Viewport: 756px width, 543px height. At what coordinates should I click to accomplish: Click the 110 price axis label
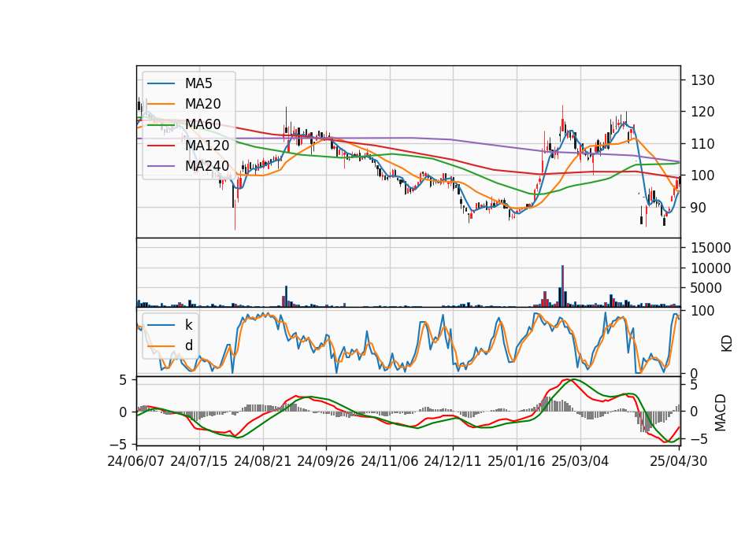click(702, 143)
